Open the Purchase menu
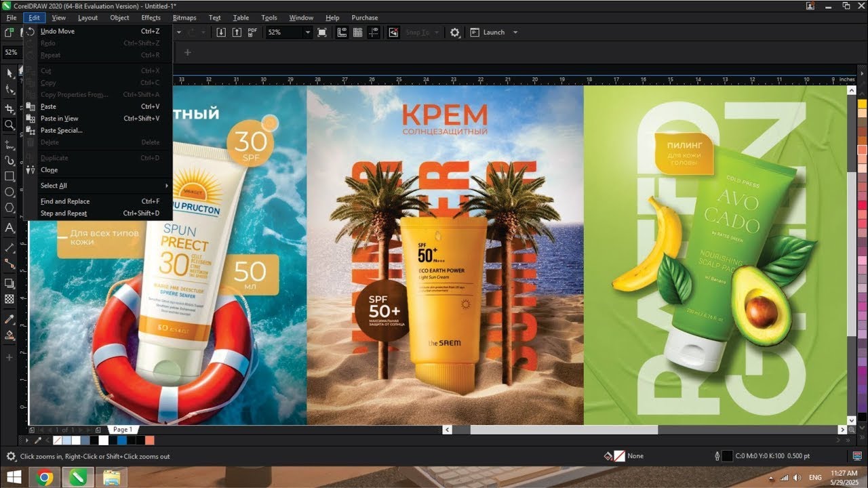 pyautogui.click(x=365, y=18)
